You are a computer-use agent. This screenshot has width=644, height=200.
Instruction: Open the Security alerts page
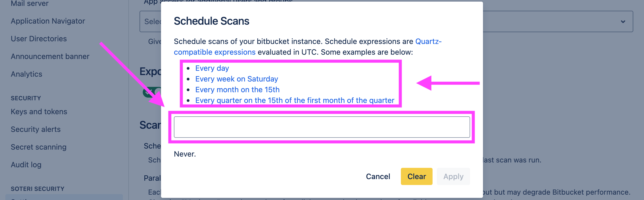(x=35, y=129)
